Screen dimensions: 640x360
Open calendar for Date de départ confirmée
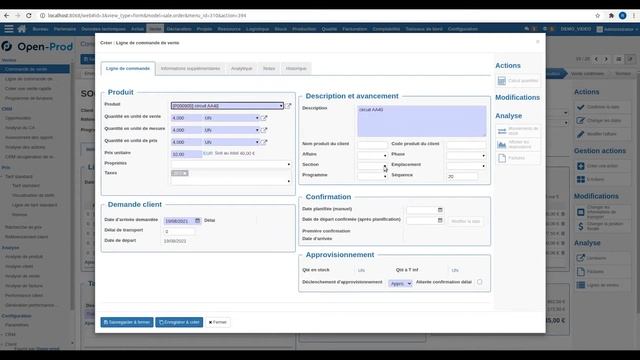pos(440,220)
